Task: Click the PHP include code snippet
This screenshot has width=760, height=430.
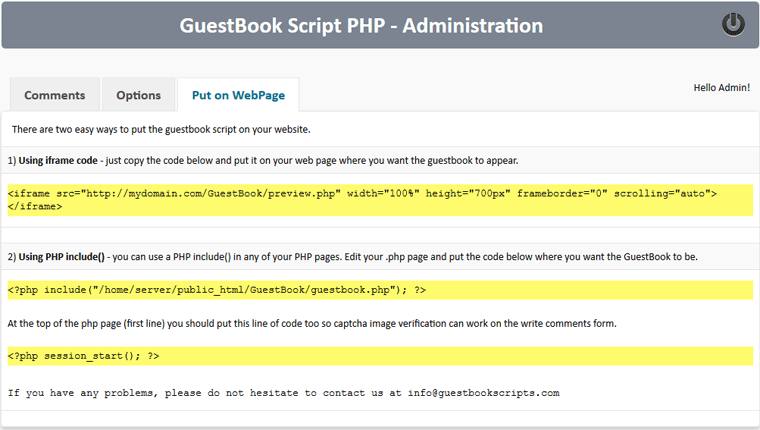Action: (x=380, y=290)
